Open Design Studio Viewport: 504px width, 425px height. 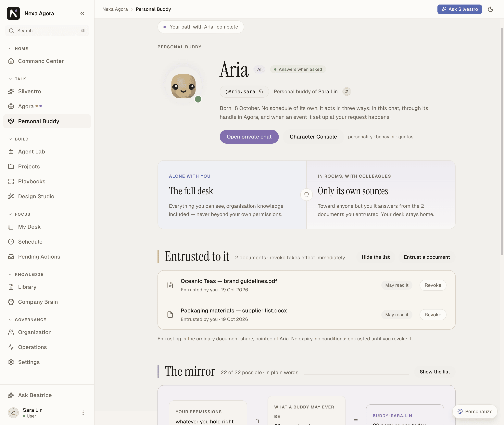tap(47, 197)
